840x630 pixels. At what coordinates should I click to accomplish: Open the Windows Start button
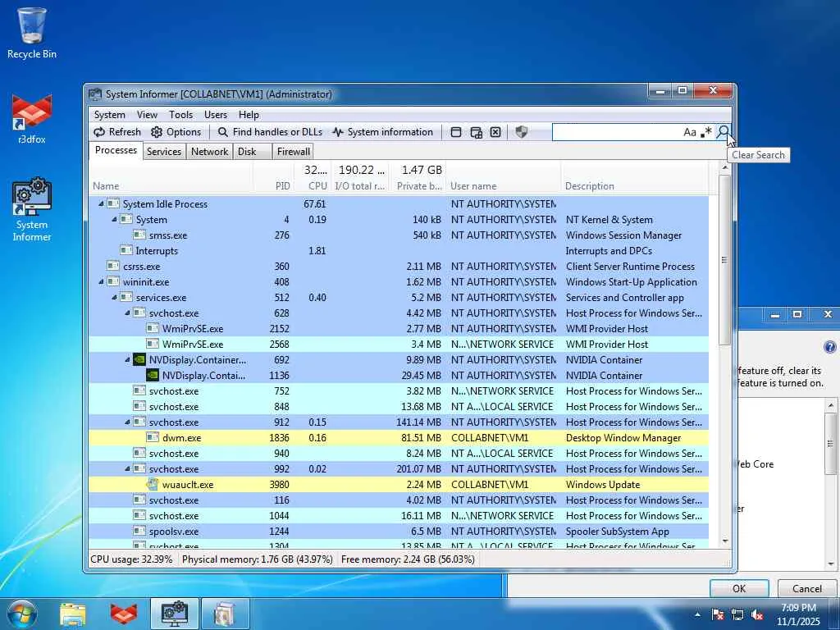pyautogui.click(x=21, y=614)
